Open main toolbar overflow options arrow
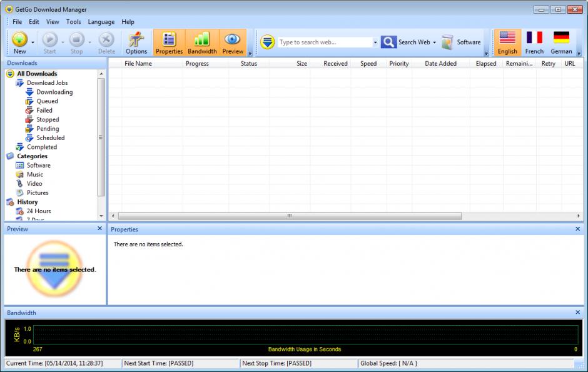 (x=250, y=53)
